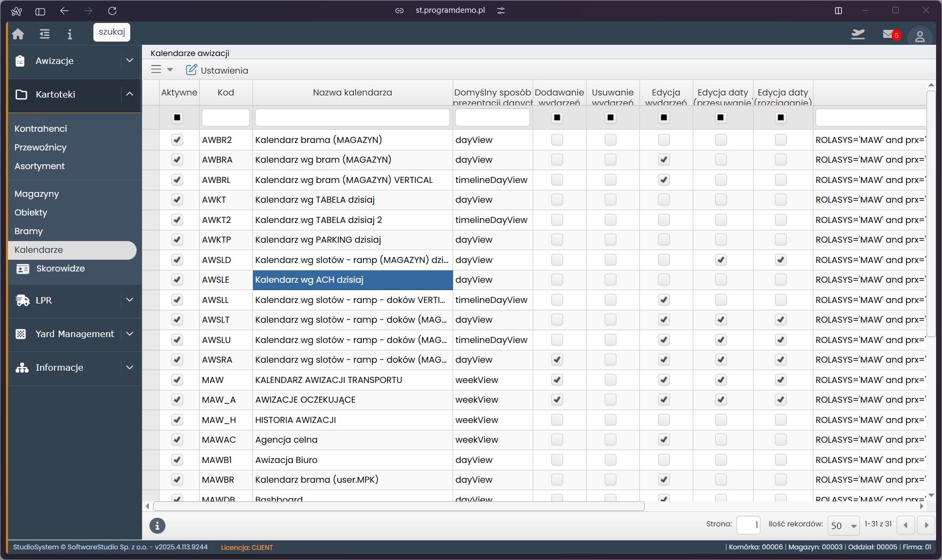Go to the home page icon

coord(18,34)
